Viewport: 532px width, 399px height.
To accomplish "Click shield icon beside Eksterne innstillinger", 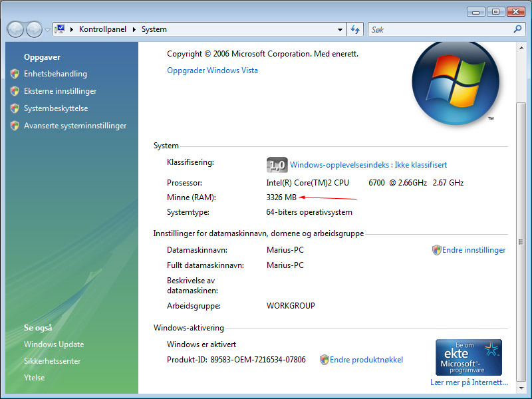I will coord(15,91).
